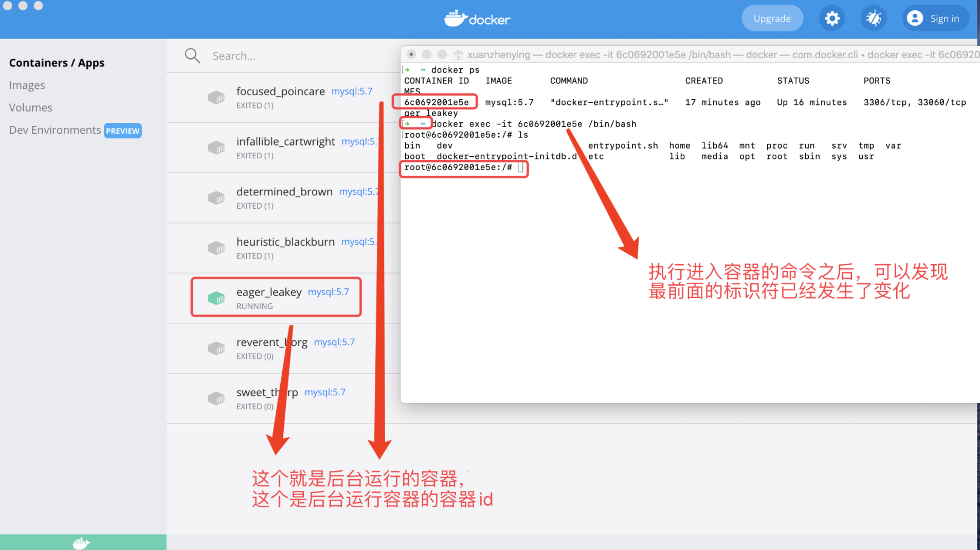Open mysql:5.7 image link for eager_leakey

pyautogui.click(x=328, y=292)
